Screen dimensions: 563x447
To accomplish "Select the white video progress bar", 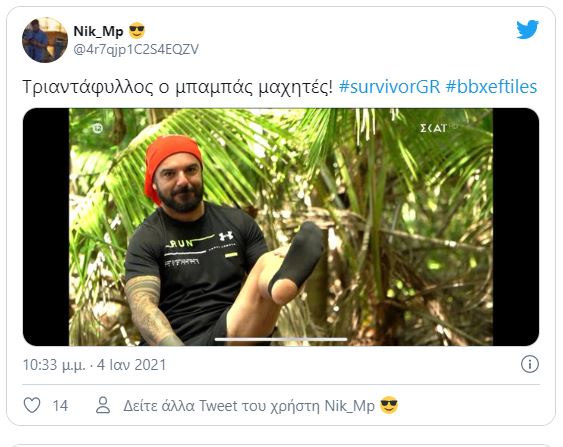I will (281, 339).
